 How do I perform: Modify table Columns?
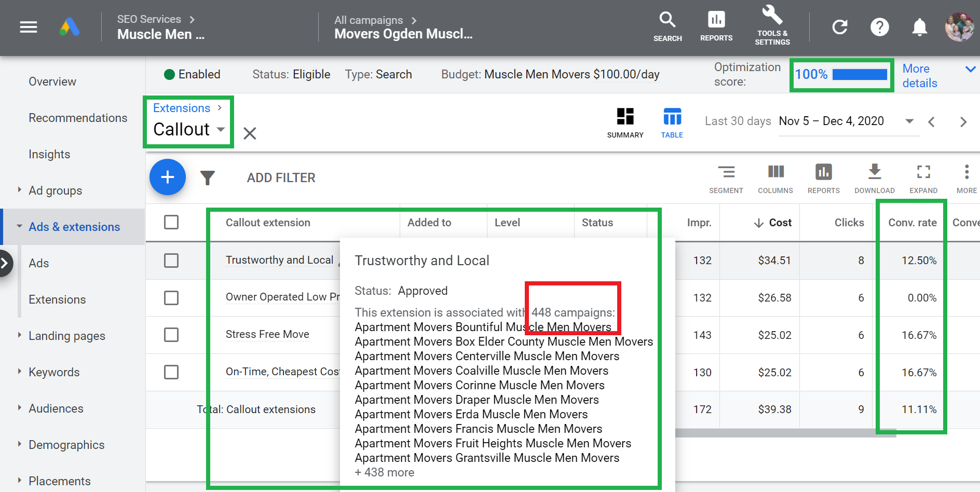click(775, 179)
